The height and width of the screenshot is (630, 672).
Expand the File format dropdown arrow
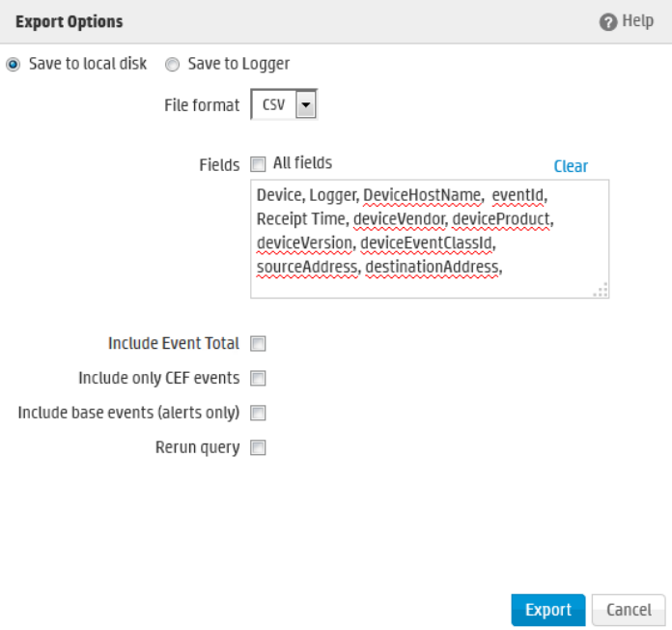point(305,105)
